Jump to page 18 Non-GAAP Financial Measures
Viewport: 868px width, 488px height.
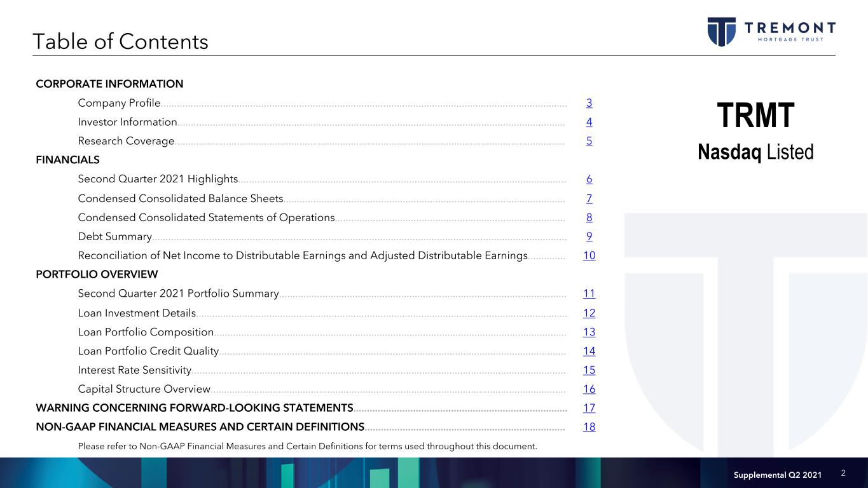[x=589, y=427]
